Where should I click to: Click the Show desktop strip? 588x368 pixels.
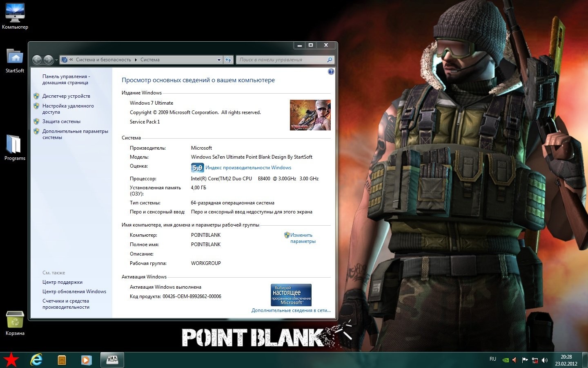(x=585, y=360)
